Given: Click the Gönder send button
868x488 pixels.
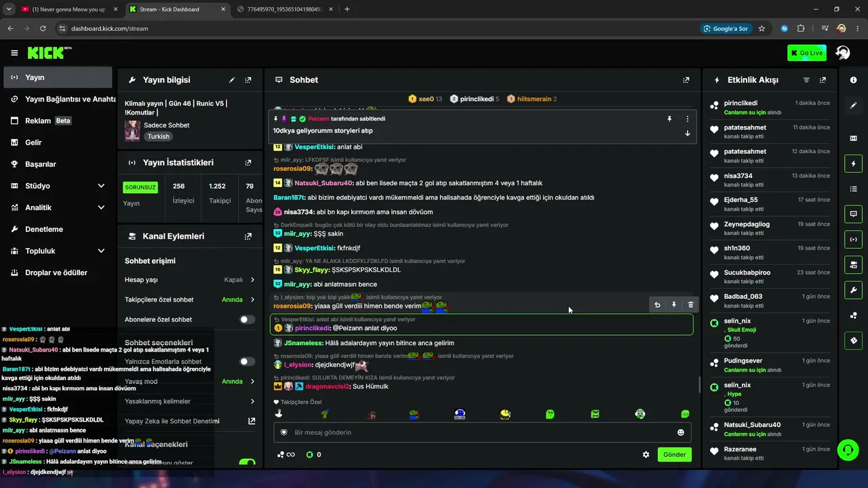Looking at the screenshot, I should point(675,455).
